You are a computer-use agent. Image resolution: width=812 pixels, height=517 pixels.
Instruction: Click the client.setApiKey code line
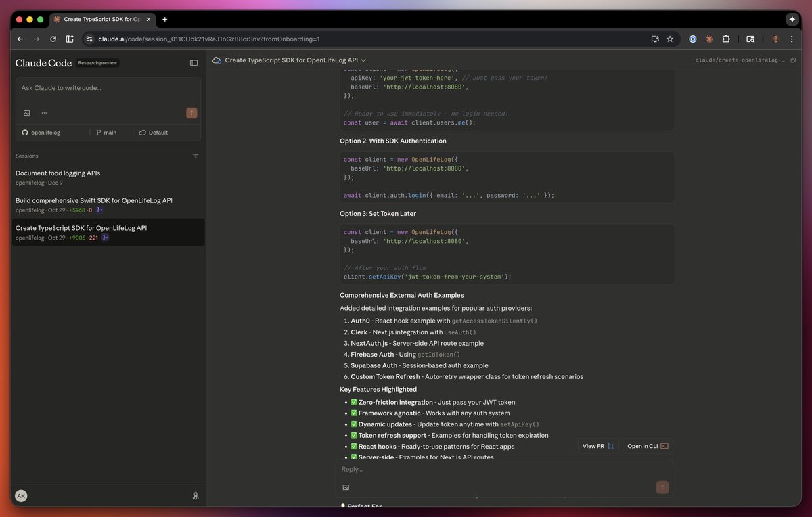pyautogui.click(x=428, y=276)
